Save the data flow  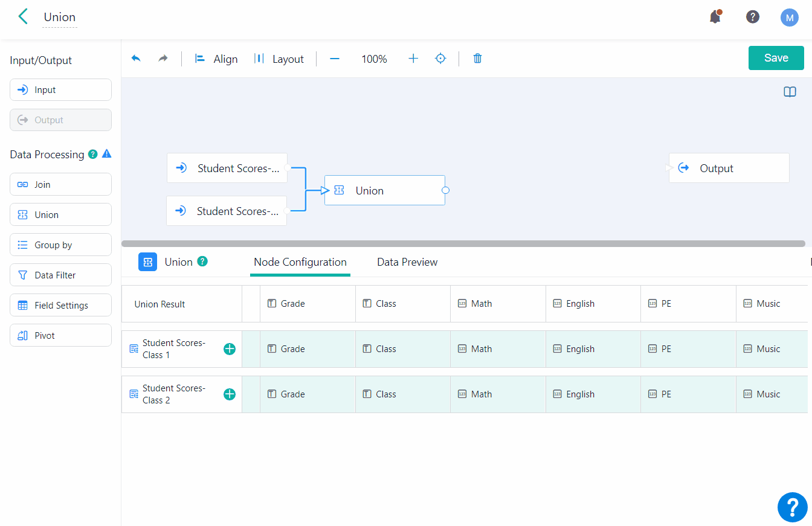pos(776,58)
